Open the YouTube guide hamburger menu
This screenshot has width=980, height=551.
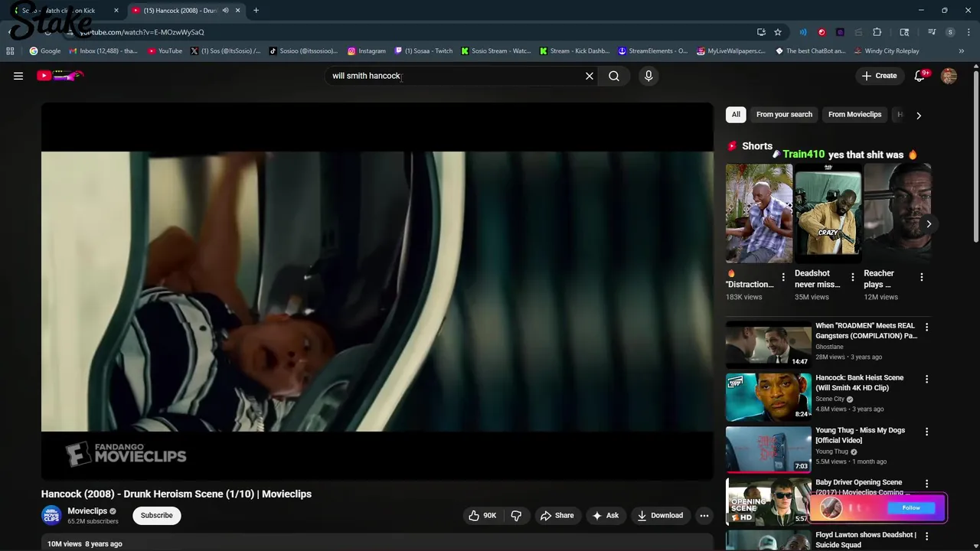pyautogui.click(x=18, y=76)
